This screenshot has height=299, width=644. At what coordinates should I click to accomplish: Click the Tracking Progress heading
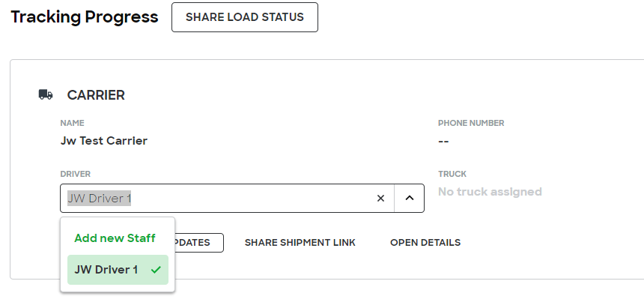[x=84, y=17]
